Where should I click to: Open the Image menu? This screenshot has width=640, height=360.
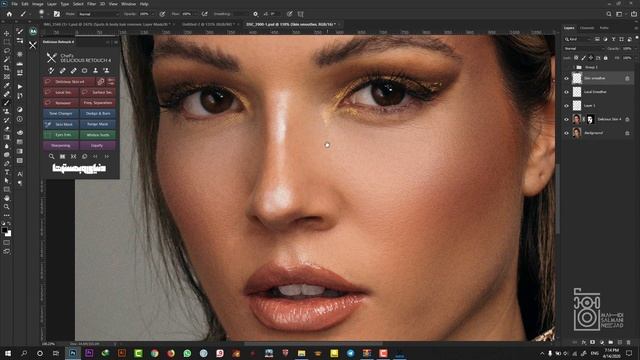(x=38, y=4)
